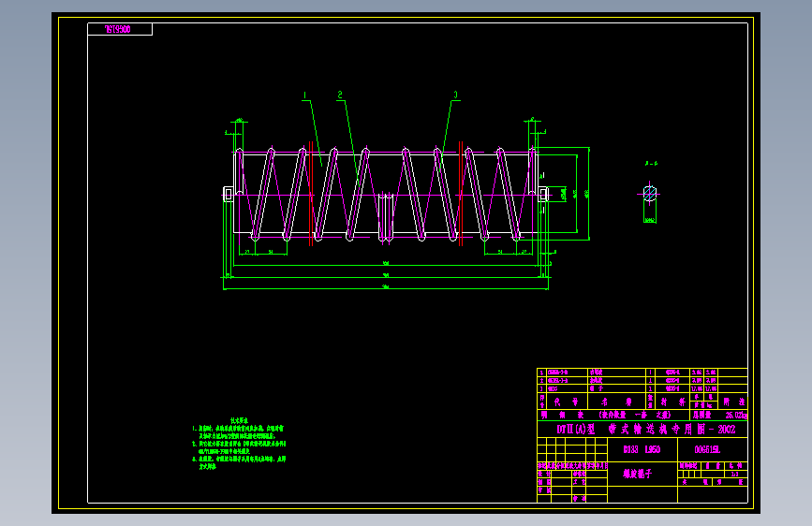Click the scale value '1:3' in title block
The width and height of the screenshot is (812, 526).
(x=734, y=475)
